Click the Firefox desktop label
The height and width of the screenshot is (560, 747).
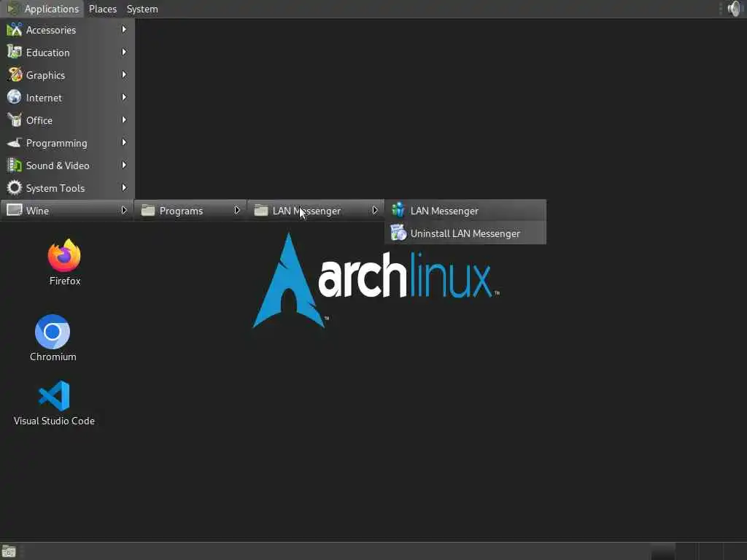[x=65, y=281]
